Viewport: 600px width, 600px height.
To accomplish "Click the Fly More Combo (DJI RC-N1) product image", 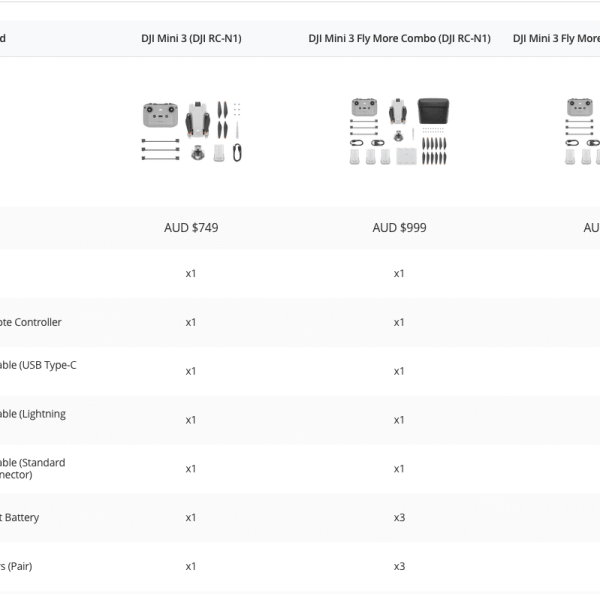I will coord(399,131).
